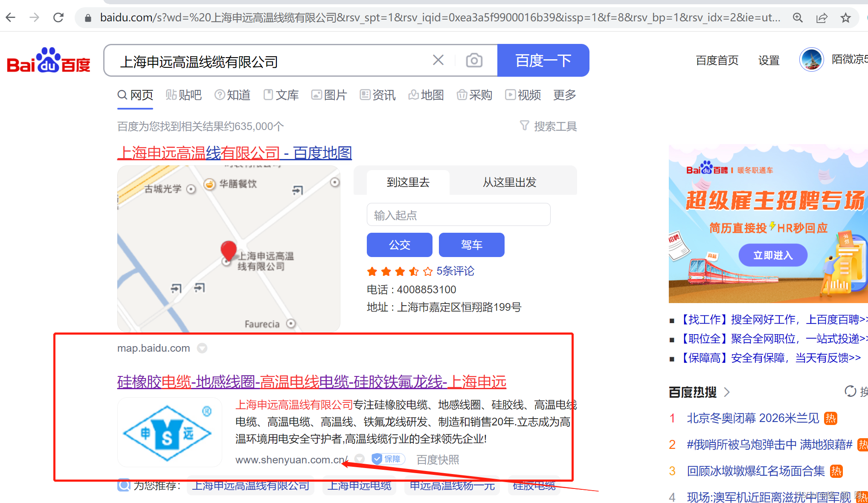Open the zoom magnifier icon in the address bar
The height and width of the screenshot is (503, 868).
point(798,17)
